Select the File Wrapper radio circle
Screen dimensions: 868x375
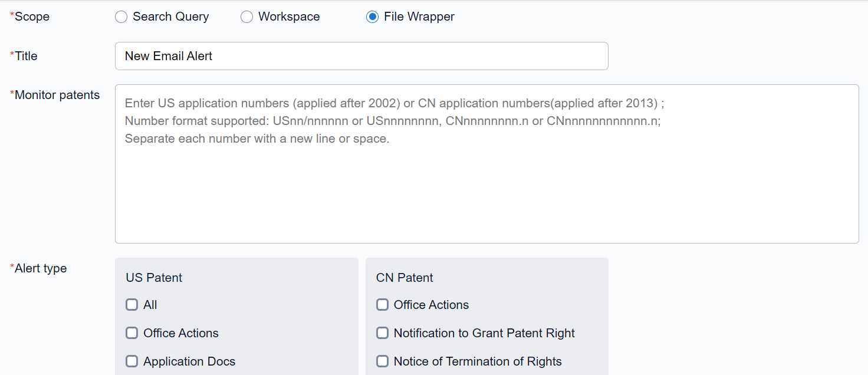[x=372, y=17]
